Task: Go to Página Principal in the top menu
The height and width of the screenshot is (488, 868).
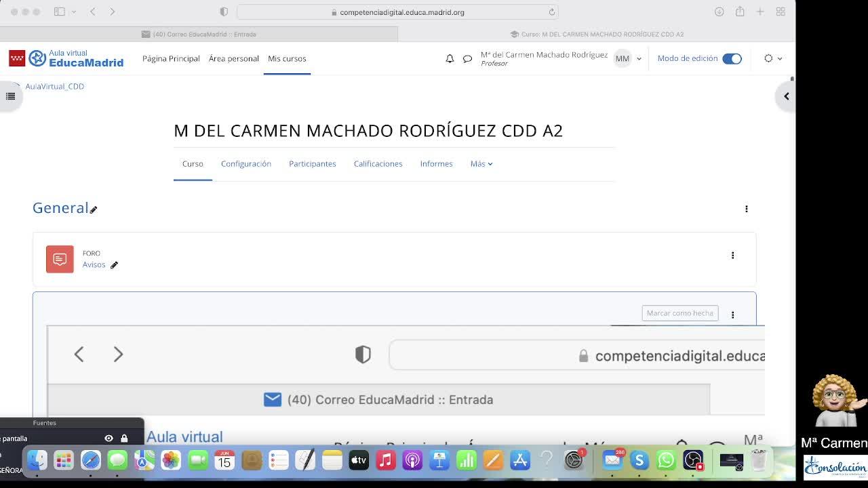Action: 171,59
